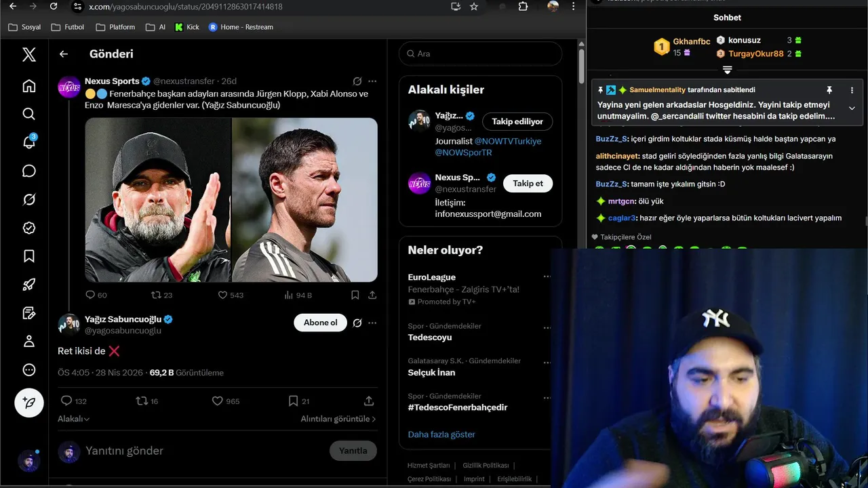Viewport: 868px width, 488px height.
Task: Click Abone ol subscribe button
Action: (x=320, y=323)
